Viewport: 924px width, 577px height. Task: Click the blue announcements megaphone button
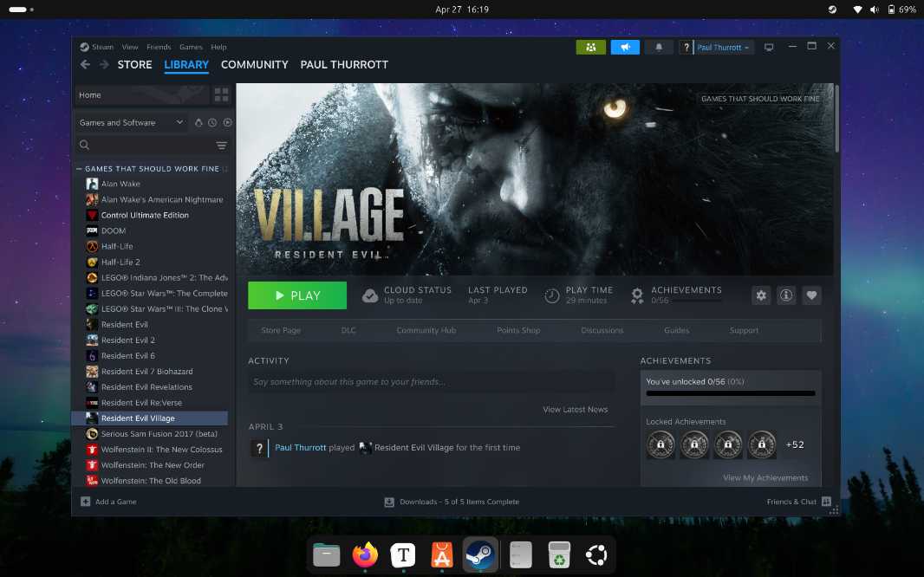pos(625,48)
